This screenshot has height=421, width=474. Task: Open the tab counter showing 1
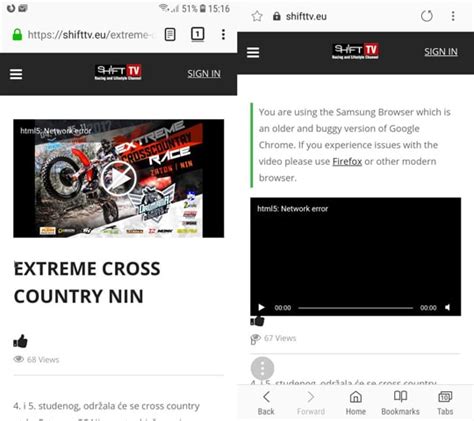[197, 34]
